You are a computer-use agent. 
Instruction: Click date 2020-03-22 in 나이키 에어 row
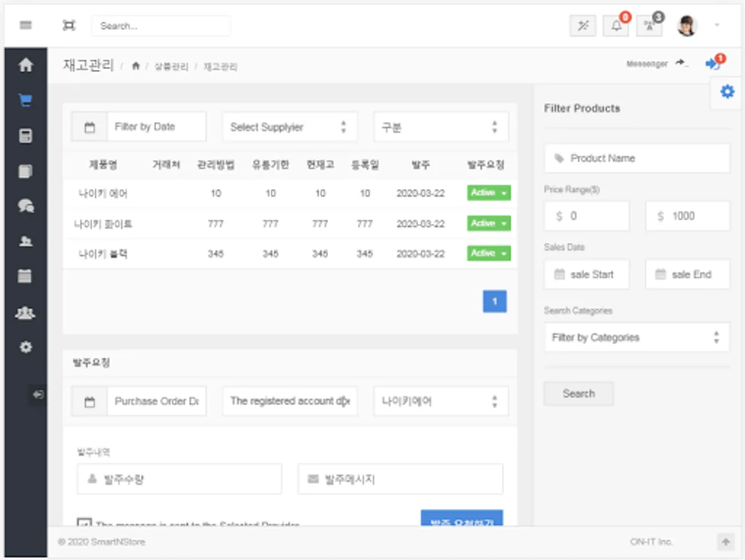(421, 194)
